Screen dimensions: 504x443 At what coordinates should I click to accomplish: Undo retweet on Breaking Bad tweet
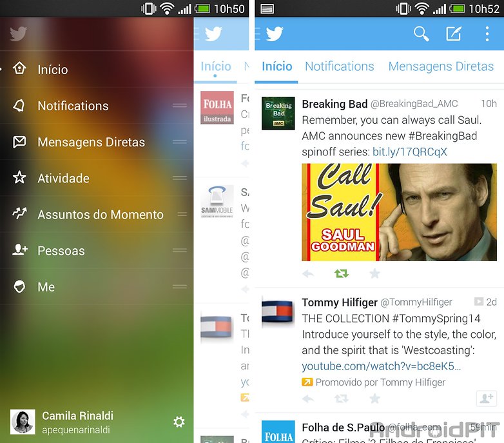342,273
